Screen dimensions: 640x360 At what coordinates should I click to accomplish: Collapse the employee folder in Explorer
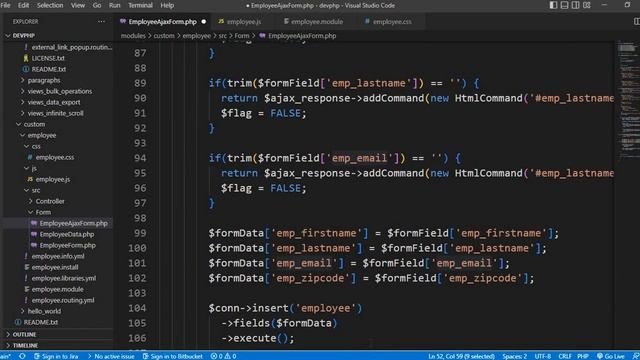[42, 136]
